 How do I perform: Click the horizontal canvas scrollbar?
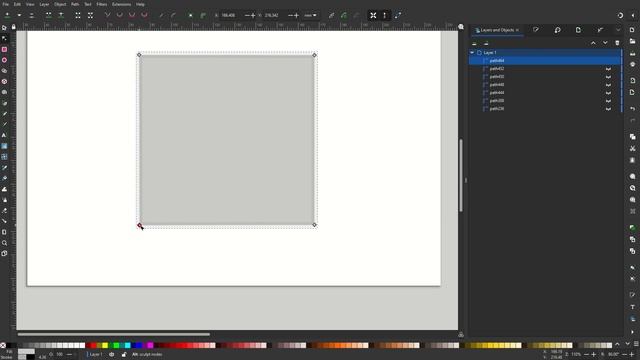tap(113, 334)
